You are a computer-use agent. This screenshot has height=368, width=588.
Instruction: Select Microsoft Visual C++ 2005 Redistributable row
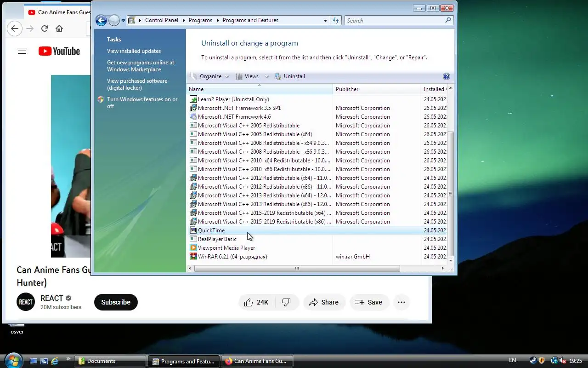click(317, 126)
